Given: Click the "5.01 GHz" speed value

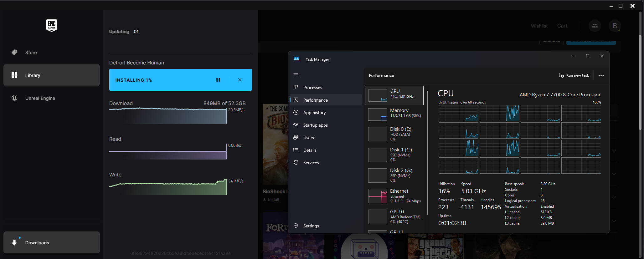Looking at the screenshot, I should (x=473, y=191).
